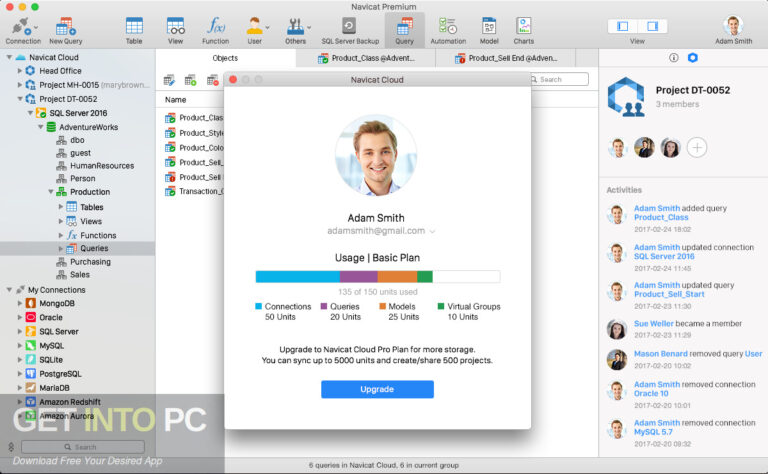This screenshot has width=768, height=474.
Task: Click Adam Smith avatar in toolbar
Action: (733, 25)
